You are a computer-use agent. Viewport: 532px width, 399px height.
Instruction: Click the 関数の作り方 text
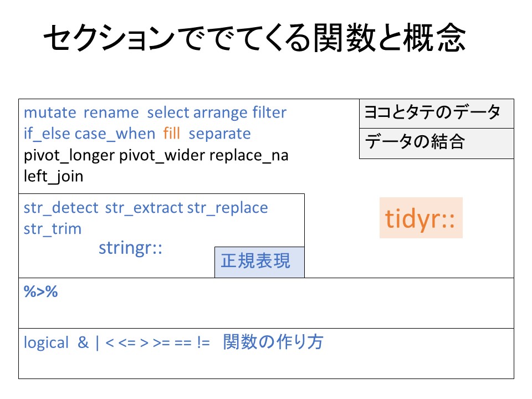[x=273, y=342]
